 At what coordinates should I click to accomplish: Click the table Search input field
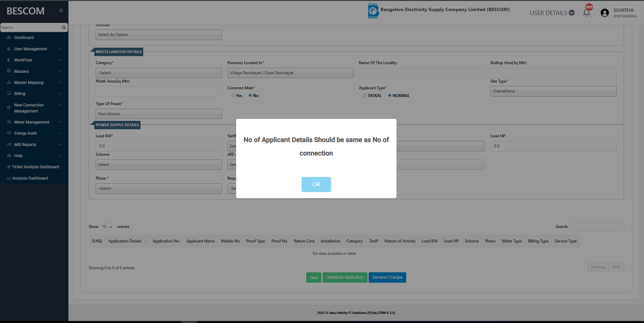point(597,227)
